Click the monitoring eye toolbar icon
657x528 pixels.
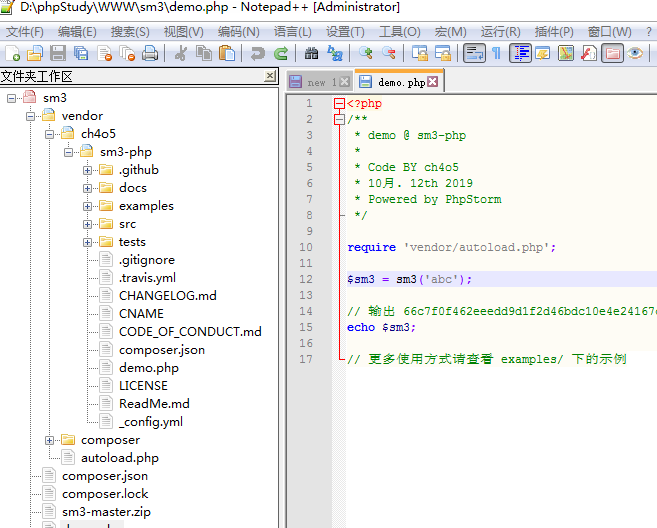tap(635, 53)
